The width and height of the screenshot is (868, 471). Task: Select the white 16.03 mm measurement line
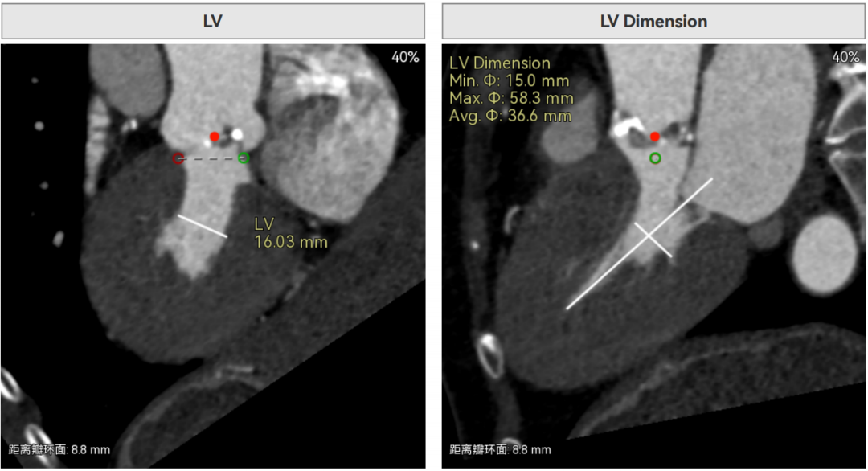203,226
